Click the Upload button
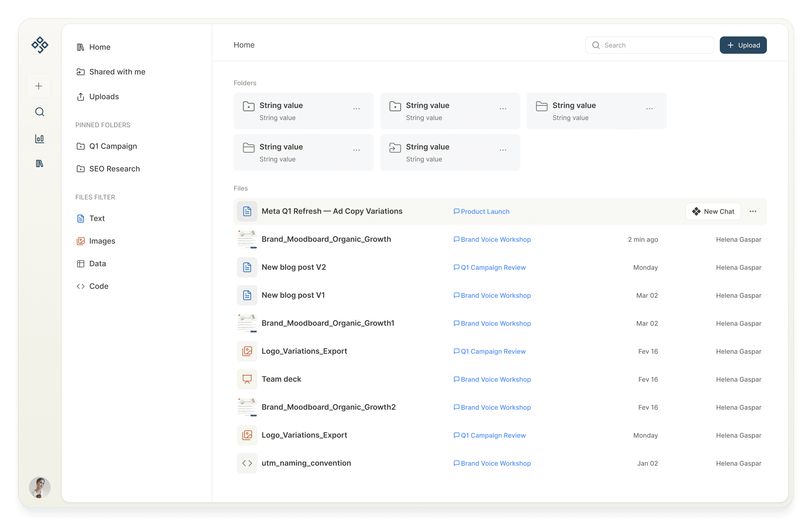812x526 pixels. pyautogui.click(x=743, y=45)
